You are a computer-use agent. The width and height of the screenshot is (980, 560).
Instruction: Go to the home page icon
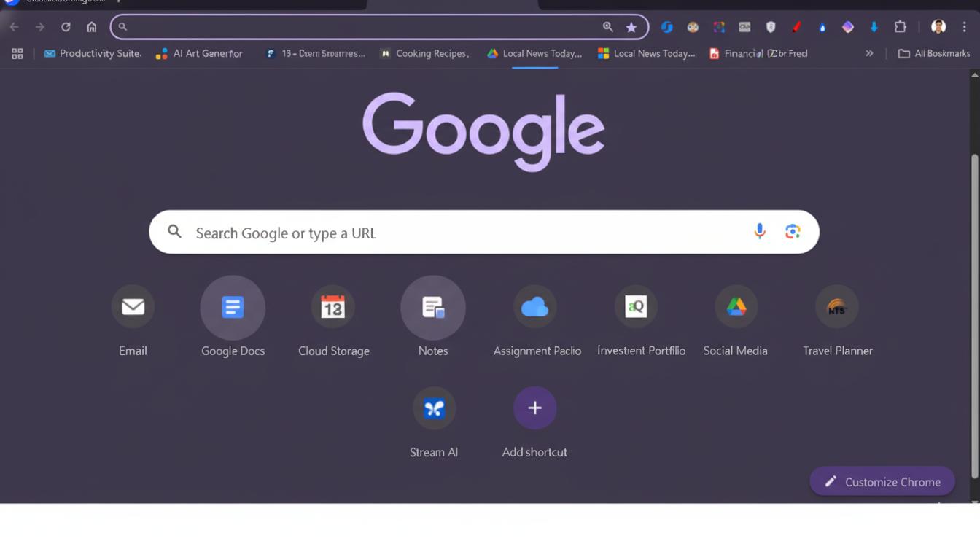tap(92, 27)
